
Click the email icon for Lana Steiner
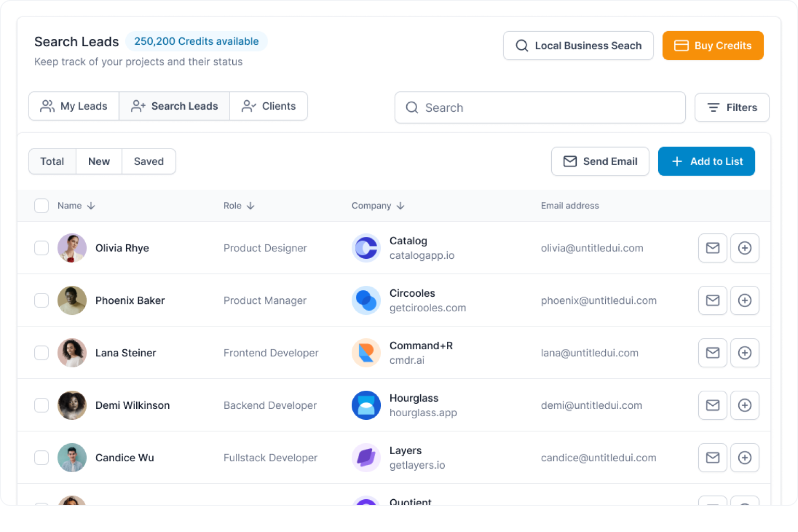pos(712,353)
